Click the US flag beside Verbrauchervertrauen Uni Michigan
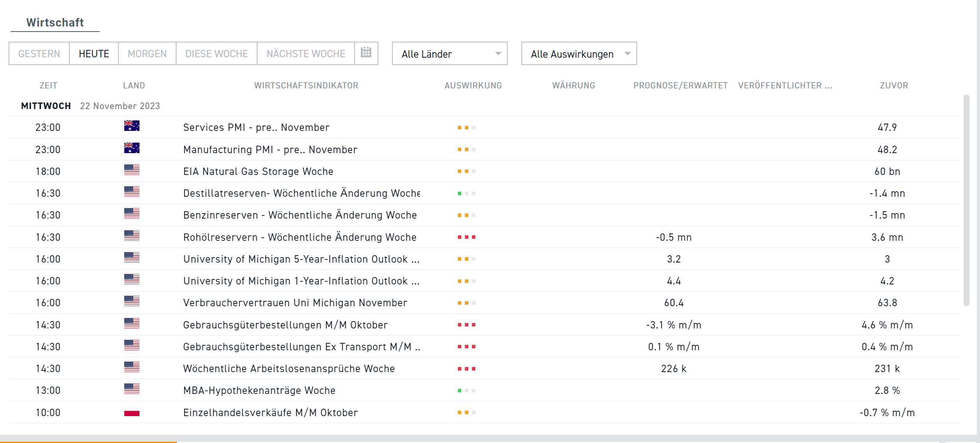This screenshot has height=443, width=980. coord(131,302)
